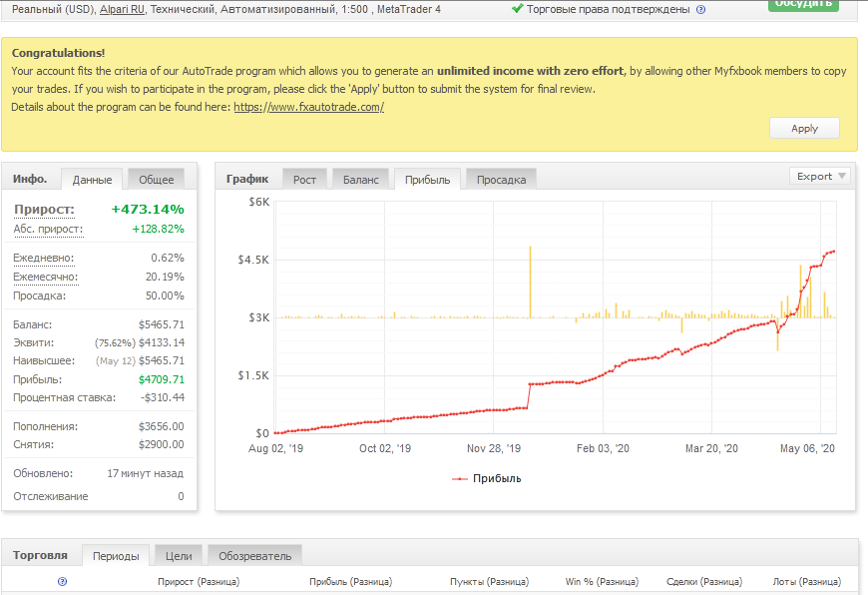Click the red profit line's final data point

point(834,252)
